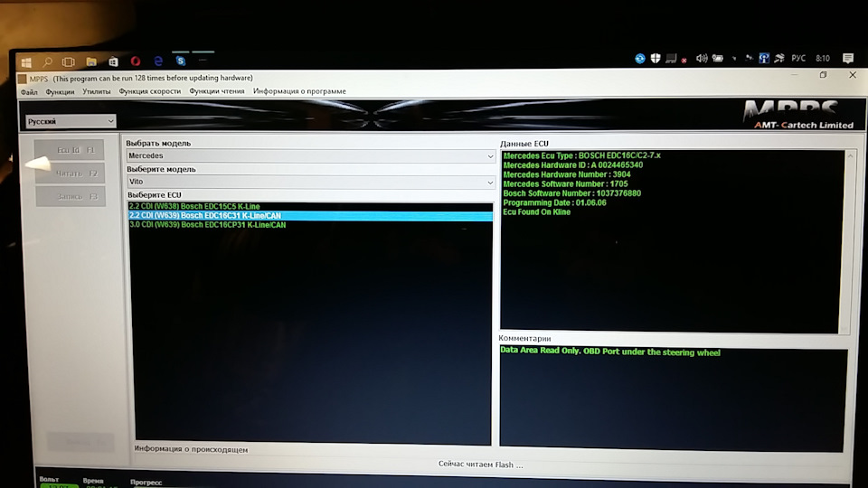Viewport: 868px width, 488px height.
Task: Open the Русский language dropdown
Action: (x=71, y=121)
